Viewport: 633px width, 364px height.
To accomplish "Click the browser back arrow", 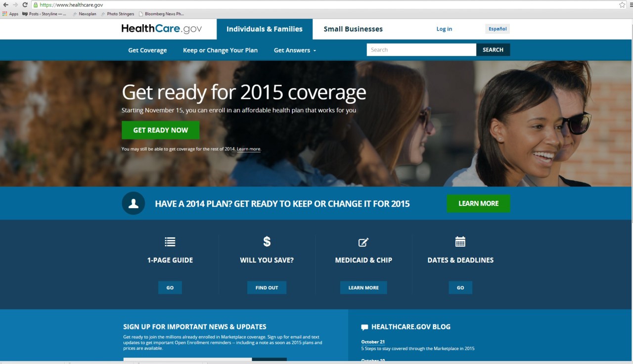I will coord(5,4).
